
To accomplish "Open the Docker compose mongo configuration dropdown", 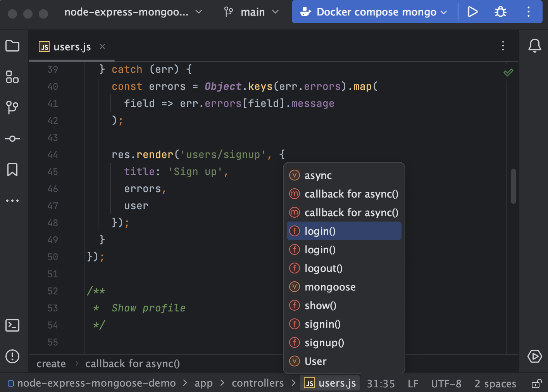I will coord(375,12).
